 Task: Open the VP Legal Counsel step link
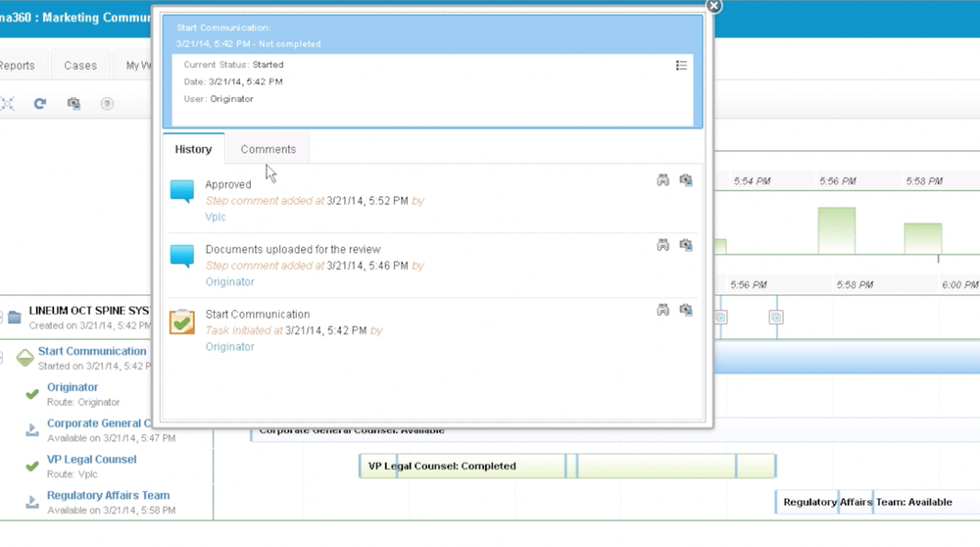[x=91, y=460]
